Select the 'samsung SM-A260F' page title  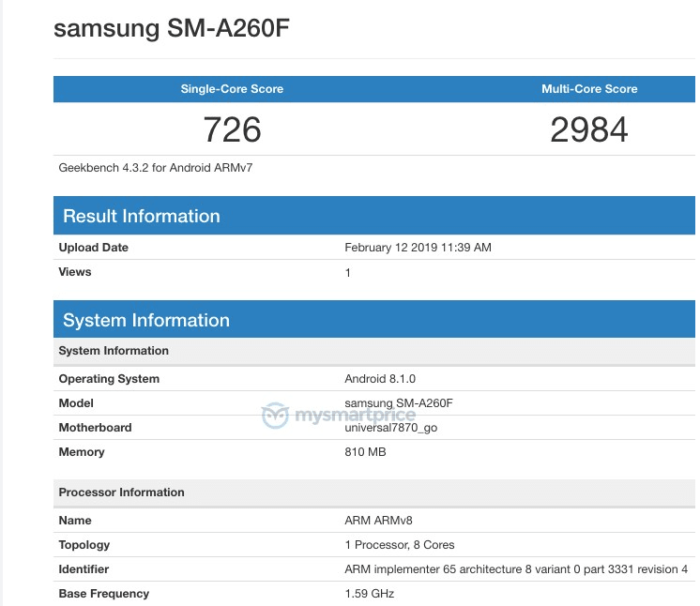coord(172,28)
